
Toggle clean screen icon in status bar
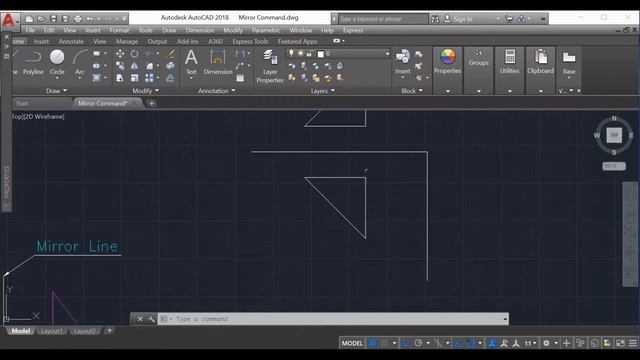pos(620,343)
